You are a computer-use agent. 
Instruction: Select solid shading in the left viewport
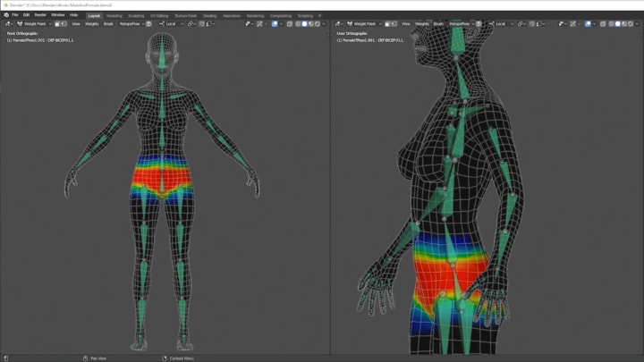pos(304,24)
